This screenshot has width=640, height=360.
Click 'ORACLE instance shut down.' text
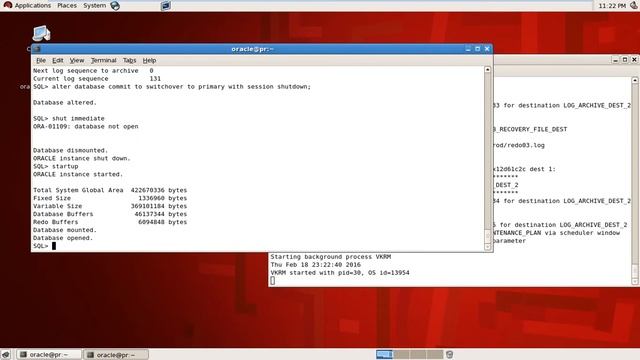(82, 158)
